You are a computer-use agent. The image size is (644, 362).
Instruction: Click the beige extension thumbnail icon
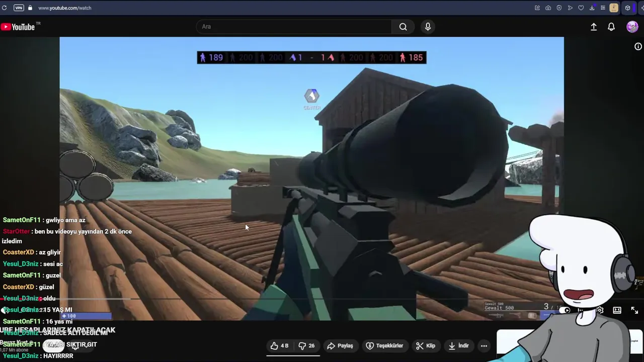point(614,8)
